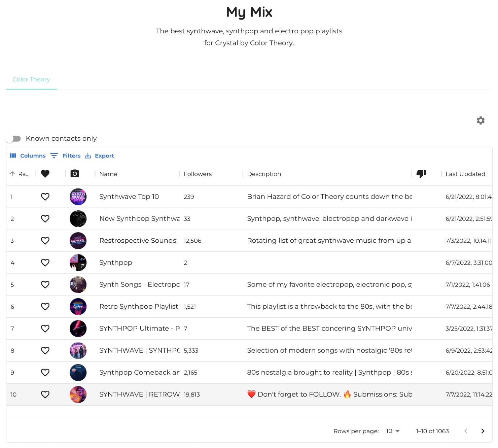
Task: Click the camera image column header
Action: pyautogui.click(x=75, y=174)
